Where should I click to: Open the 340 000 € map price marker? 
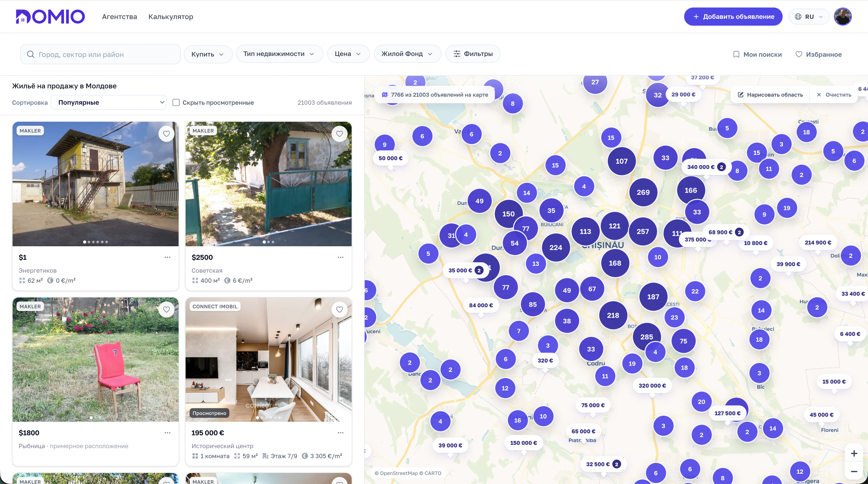[706, 167]
